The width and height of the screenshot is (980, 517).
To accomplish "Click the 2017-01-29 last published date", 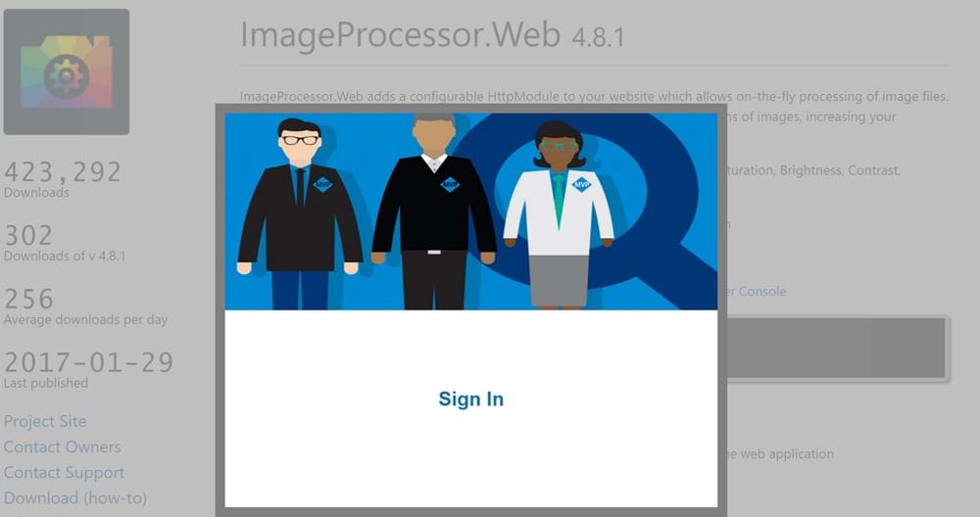I will 89,362.
